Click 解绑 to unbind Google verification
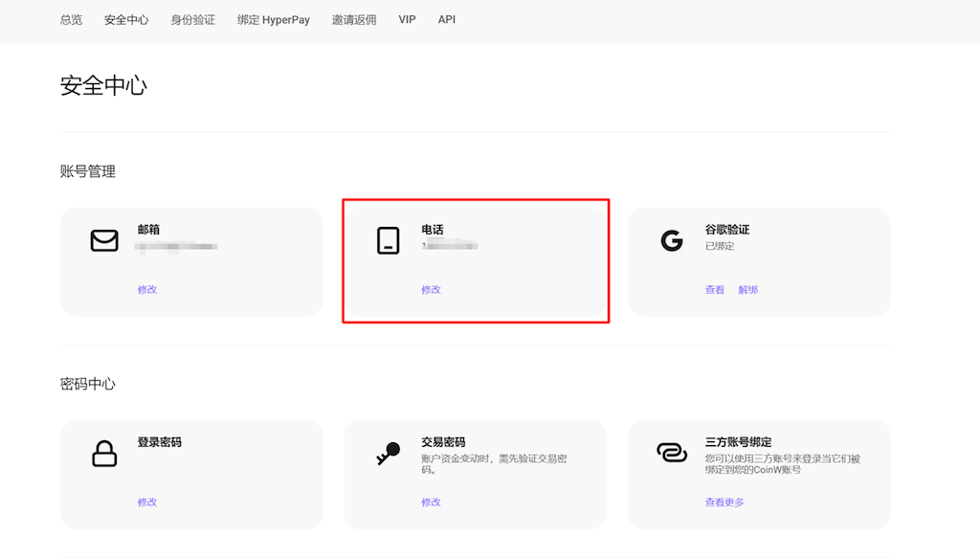Image resolution: width=980 pixels, height=559 pixels. [x=747, y=289]
